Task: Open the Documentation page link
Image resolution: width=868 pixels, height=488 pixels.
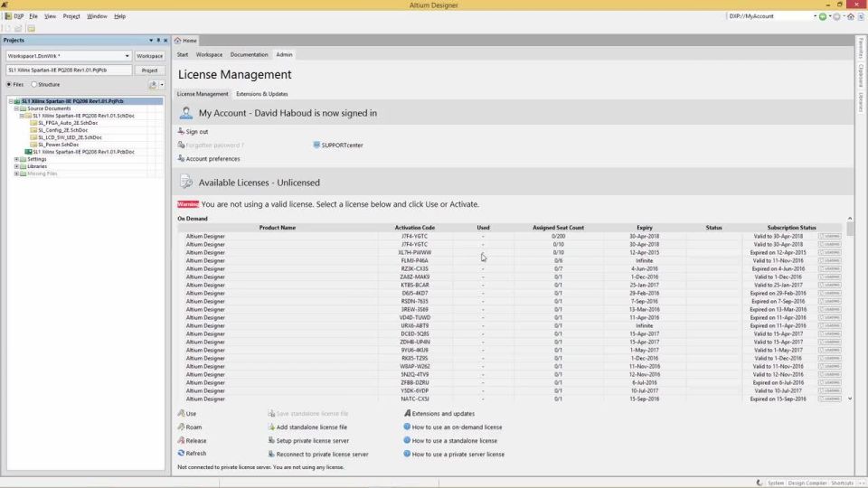Action: 249,55
